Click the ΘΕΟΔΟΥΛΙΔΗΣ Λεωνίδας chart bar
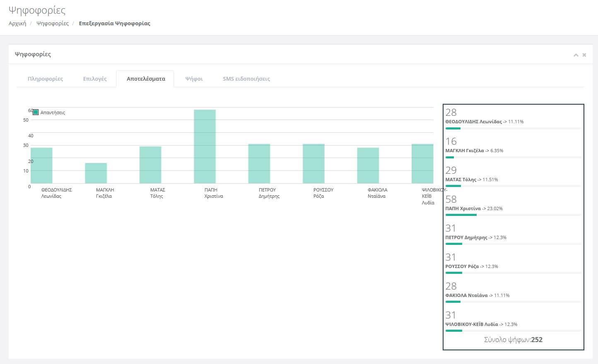598x364 pixels. [x=41, y=165]
